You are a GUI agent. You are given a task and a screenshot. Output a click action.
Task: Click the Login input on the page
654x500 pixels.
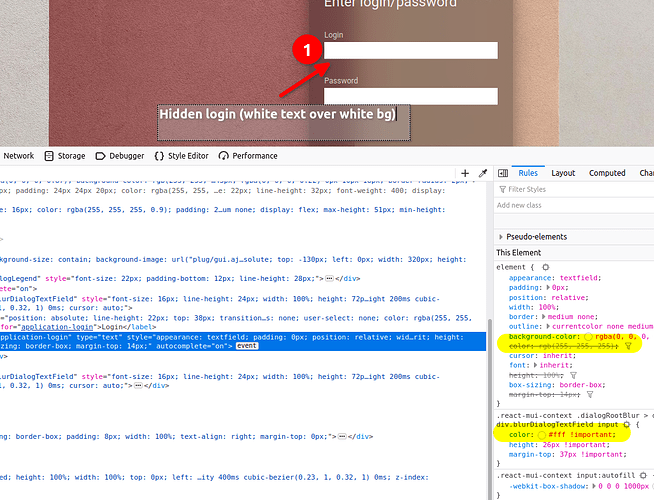point(411,50)
